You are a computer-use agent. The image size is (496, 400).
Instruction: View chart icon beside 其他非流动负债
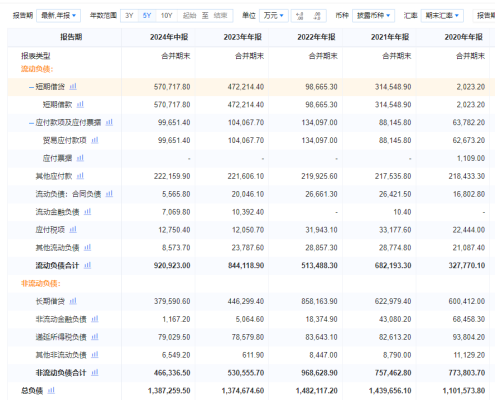tap(95, 355)
